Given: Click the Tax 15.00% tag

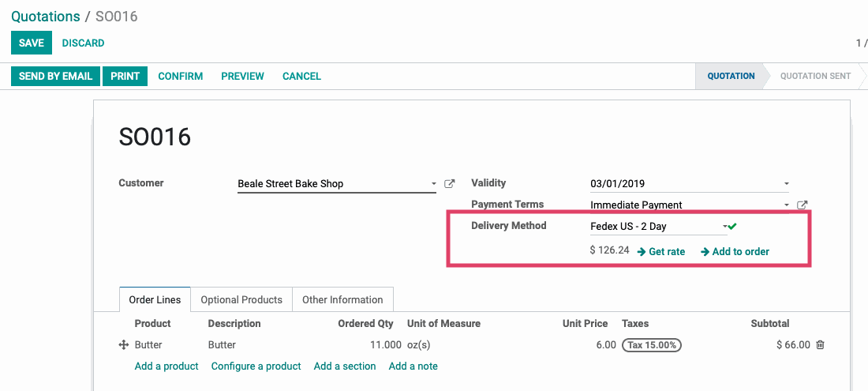Looking at the screenshot, I should tap(652, 345).
